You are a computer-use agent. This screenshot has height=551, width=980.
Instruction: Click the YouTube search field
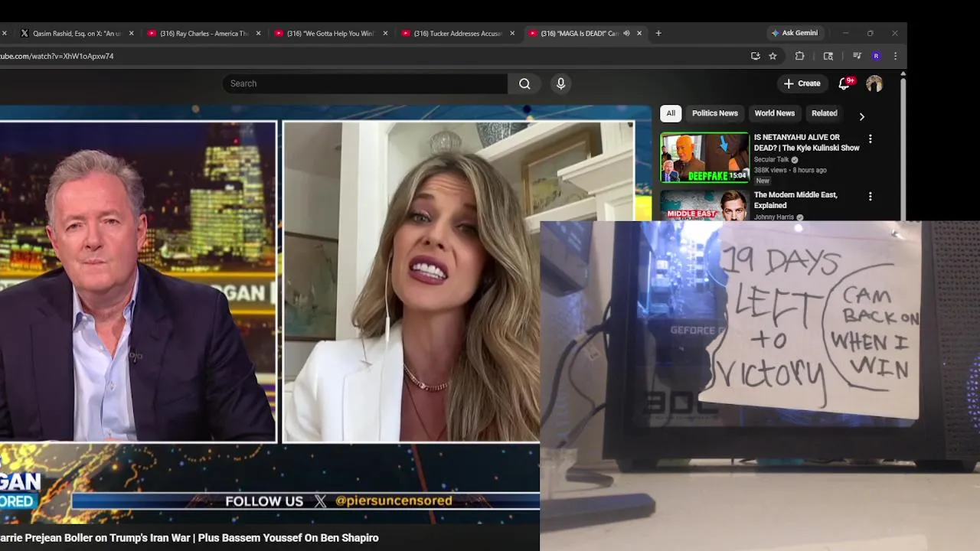[364, 83]
